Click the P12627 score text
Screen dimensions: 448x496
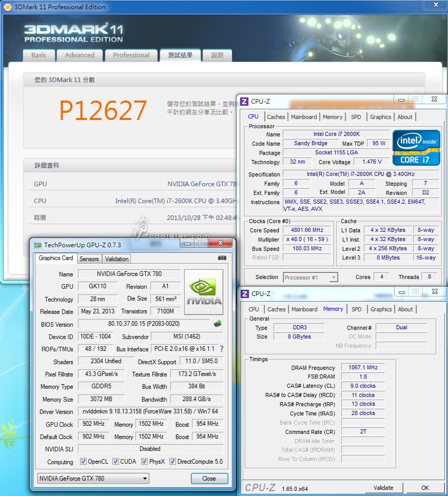103,110
